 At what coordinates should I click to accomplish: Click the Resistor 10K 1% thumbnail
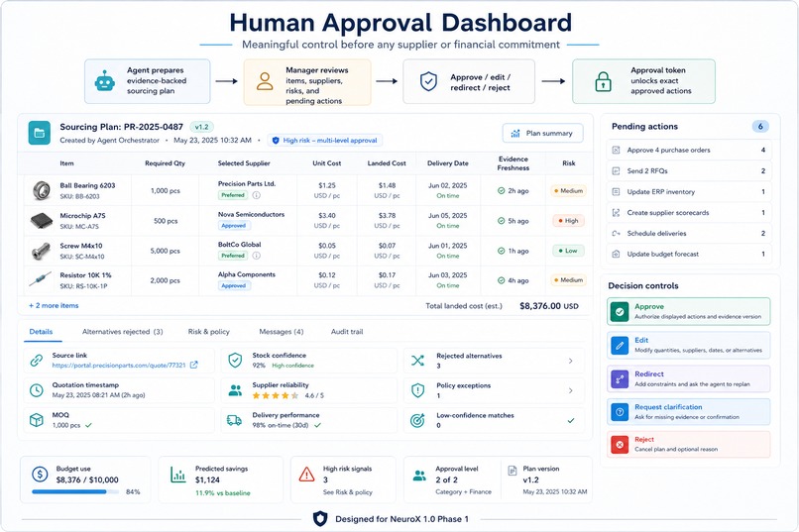click(x=41, y=279)
